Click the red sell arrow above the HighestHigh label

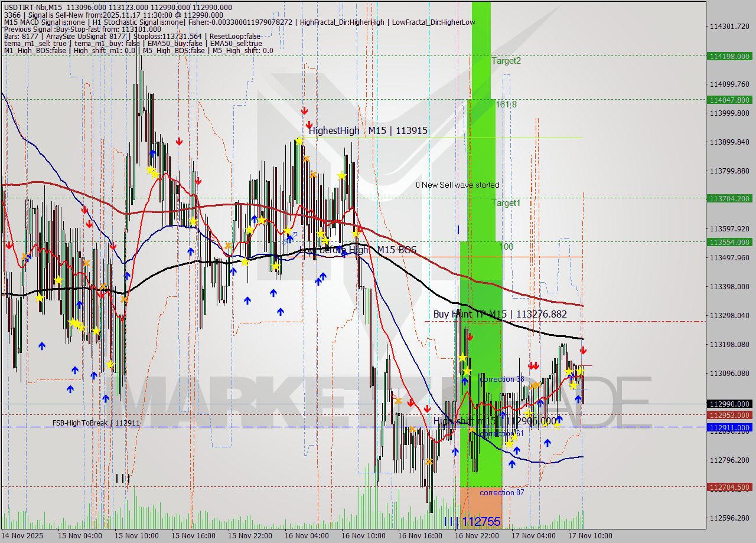click(305, 110)
